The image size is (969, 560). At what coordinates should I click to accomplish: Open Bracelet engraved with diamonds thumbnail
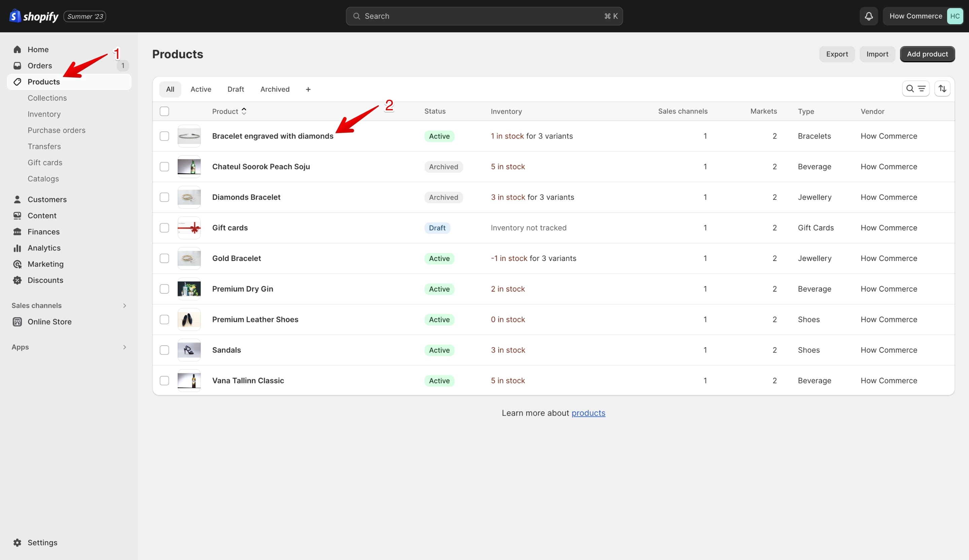tap(189, 136)
